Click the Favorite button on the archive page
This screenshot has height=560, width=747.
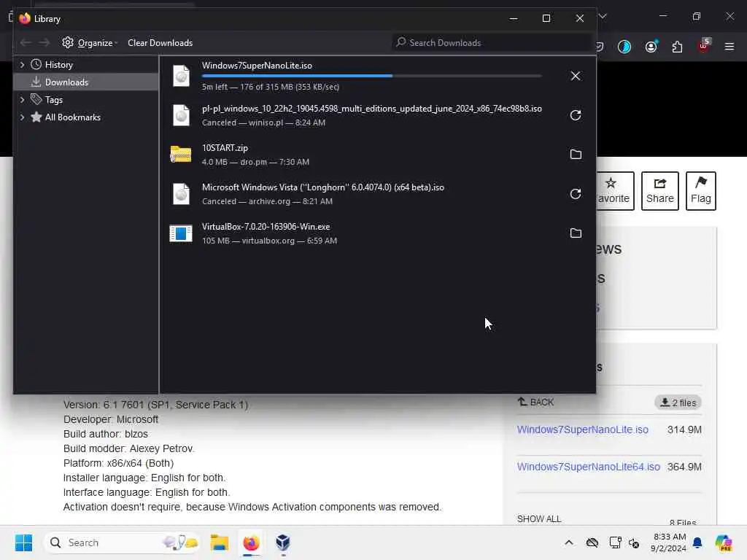[x=614, y=191]
